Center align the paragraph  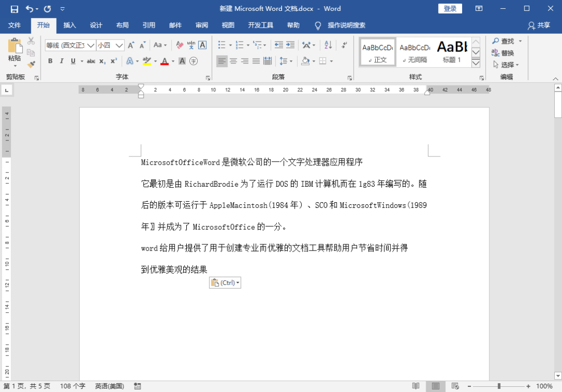[233, 61]
